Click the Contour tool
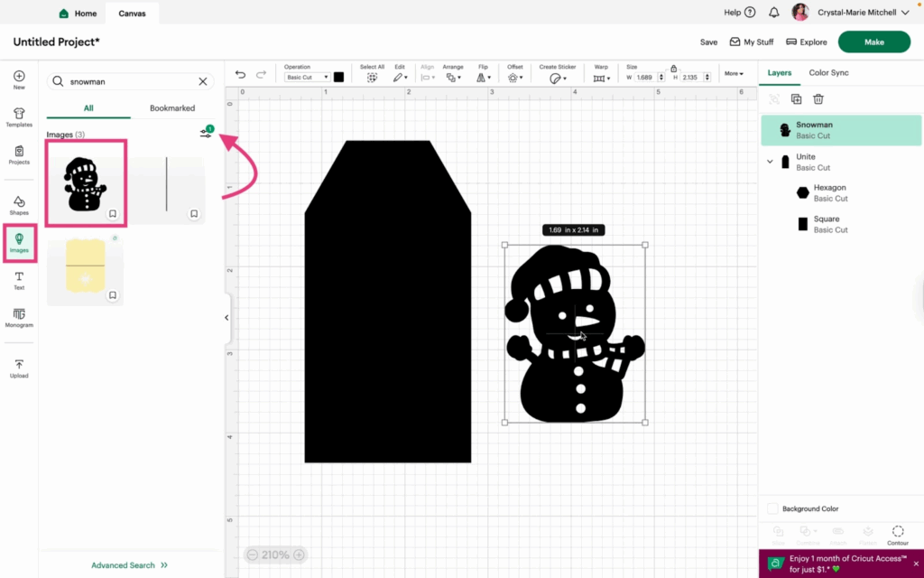This screenshot has width=924, height=578. tap(898, 535)
